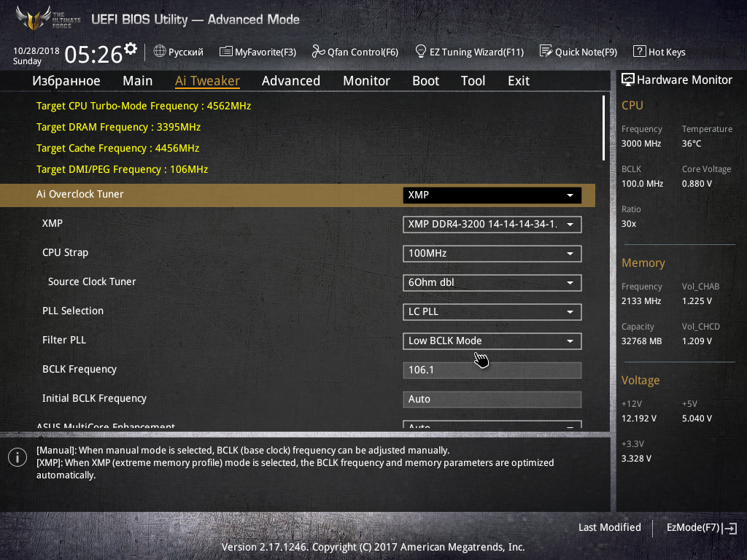Open the Ai Overclock Tuner dropdown

(492, 195)
